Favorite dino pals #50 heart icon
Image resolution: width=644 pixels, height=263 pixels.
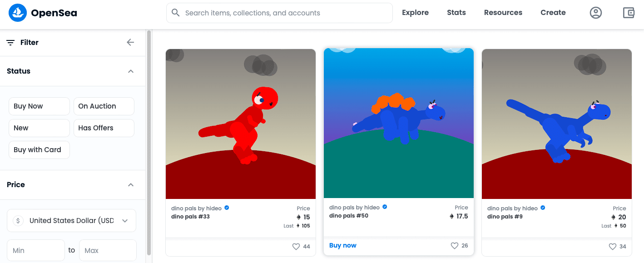pyautogui.click(x=455, y=246)
